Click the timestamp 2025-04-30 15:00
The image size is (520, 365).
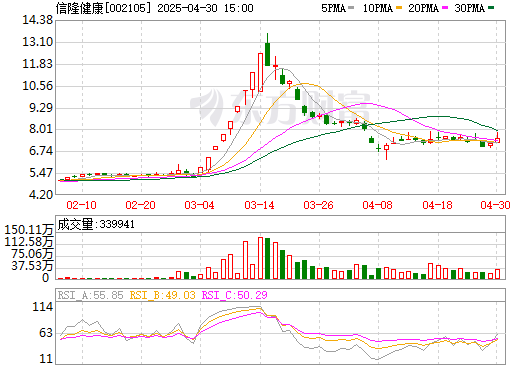click(x=205, y=8)
